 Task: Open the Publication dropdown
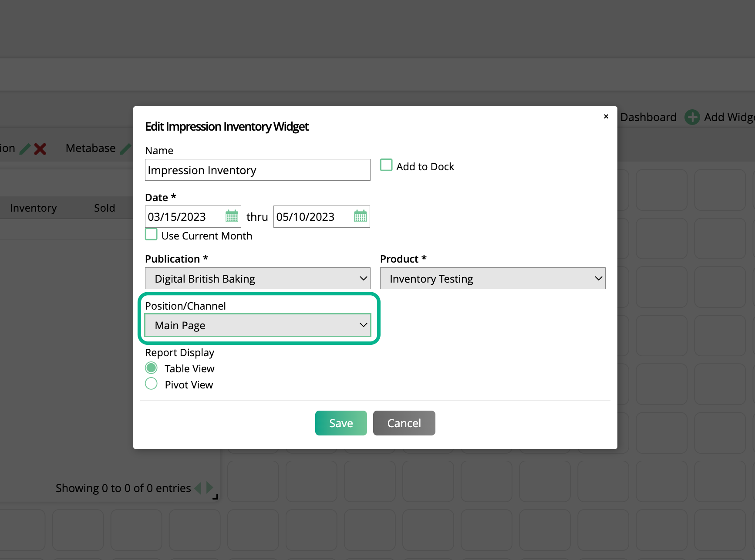click(257, 279)
